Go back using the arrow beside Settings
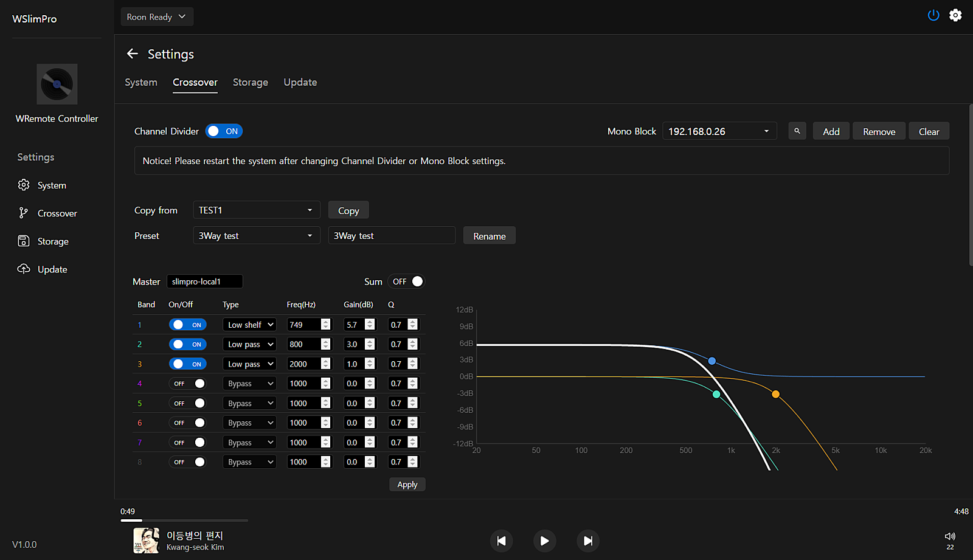The width and height of the screenshot is (973, 560). [x=132, y=54]
